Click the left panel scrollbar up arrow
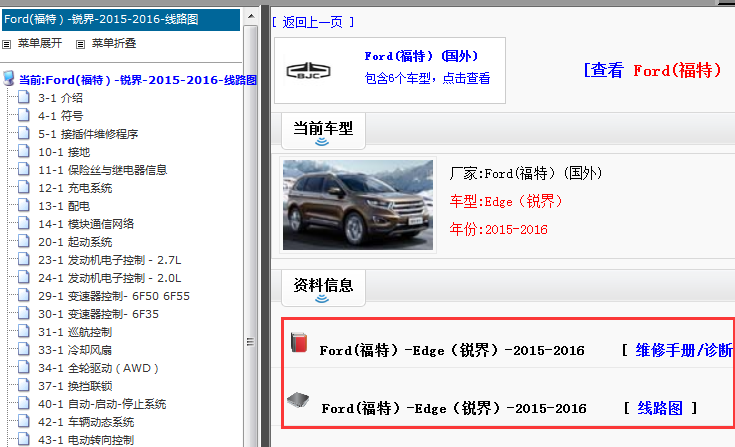Screen dimensions: 735x447 [251, 16]
